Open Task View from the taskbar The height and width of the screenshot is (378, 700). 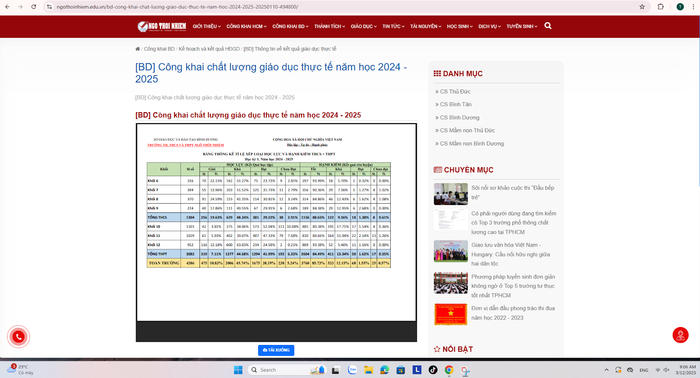click(x=336, y=370)
